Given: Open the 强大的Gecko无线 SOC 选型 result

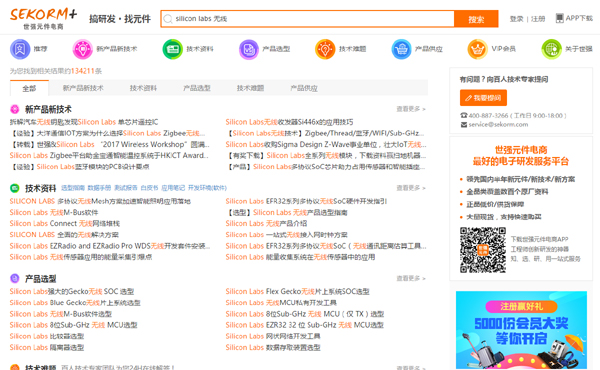Looking at the screenshot, I should (72, 292).
